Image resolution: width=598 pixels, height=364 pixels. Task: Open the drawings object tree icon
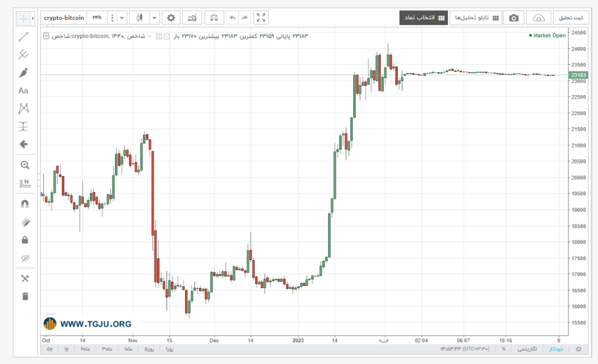click(x=25, y=278)
